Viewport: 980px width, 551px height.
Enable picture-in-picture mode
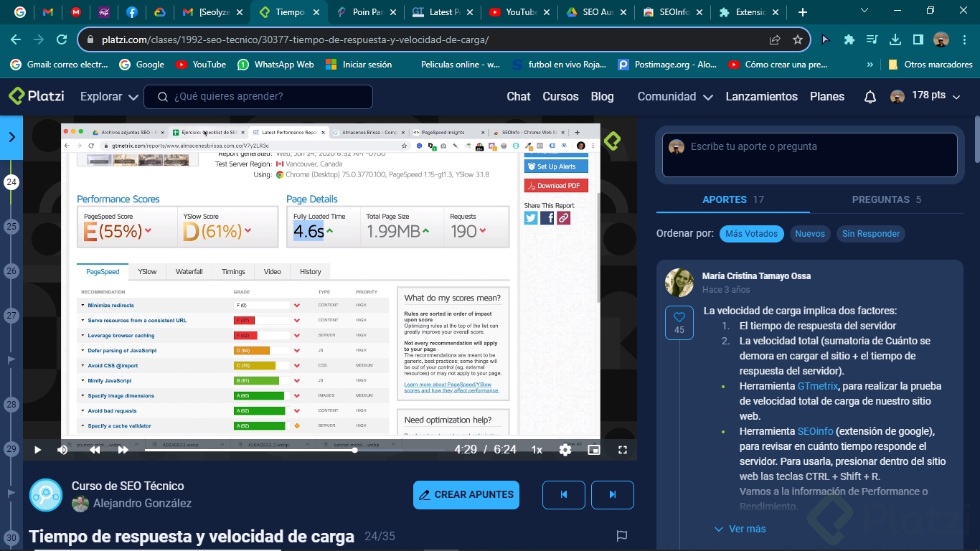(593, 449)
